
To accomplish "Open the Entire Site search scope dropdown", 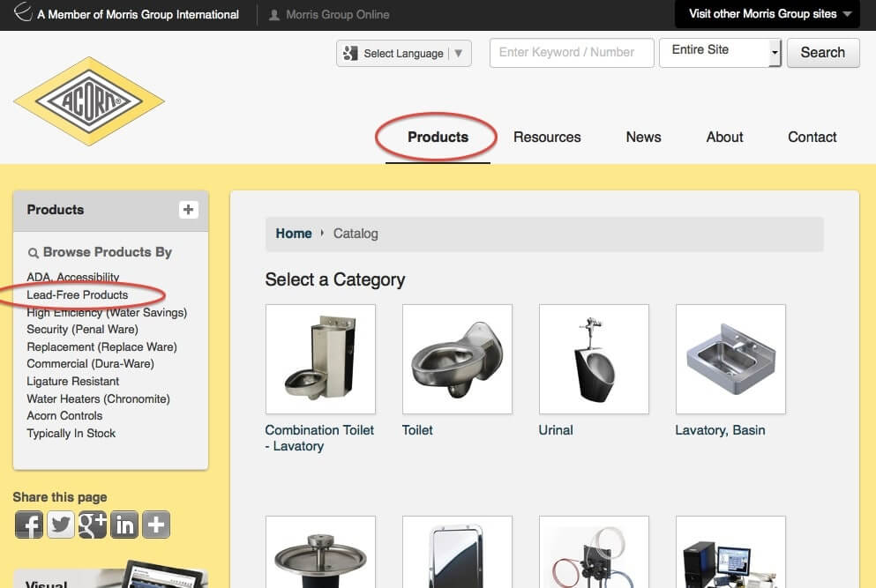I will click(720, 53).
